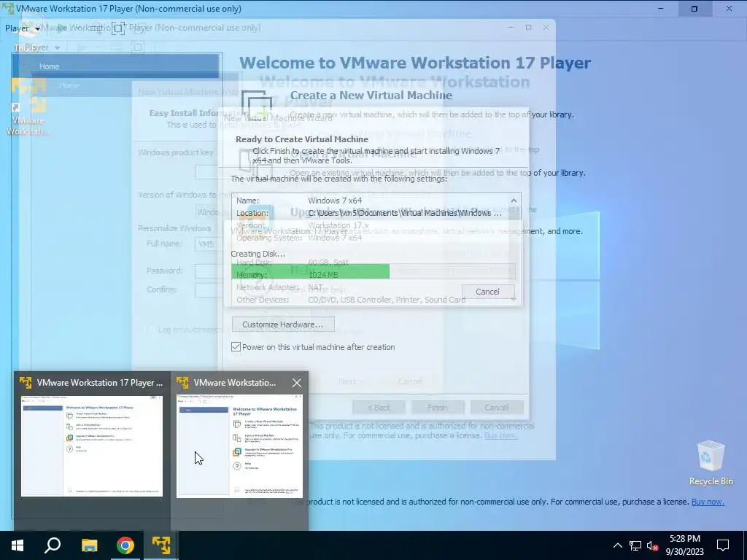Viewport: 747px width, 560px height.
Task: Open the taskbar Search icon
Action: (53, 545)
